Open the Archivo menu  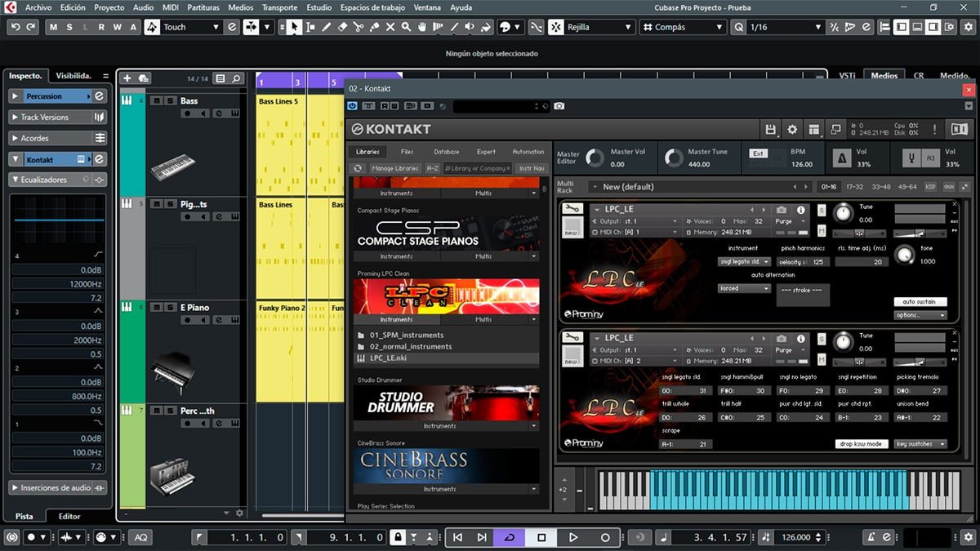38,7
